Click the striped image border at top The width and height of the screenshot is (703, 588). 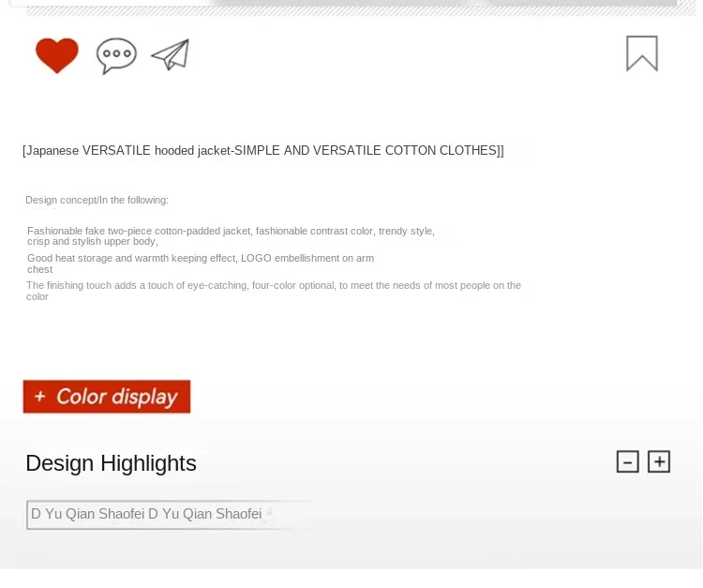pyautogui.click(x=361, y=11)
